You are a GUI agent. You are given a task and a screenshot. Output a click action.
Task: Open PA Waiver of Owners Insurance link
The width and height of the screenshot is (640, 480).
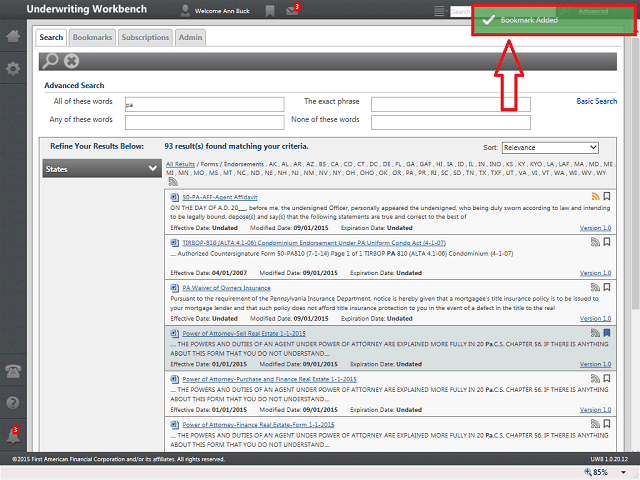[x=226, y=288]
